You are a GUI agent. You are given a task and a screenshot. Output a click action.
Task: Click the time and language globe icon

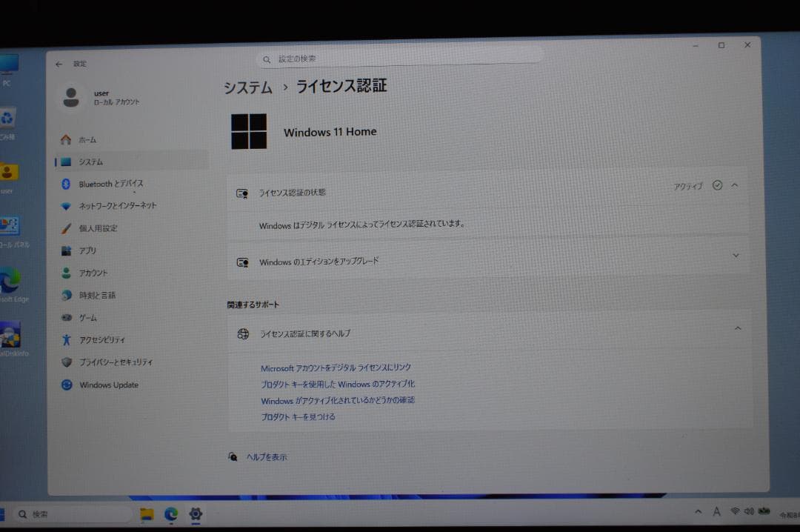pyautogui.click(x=67, y=295)
